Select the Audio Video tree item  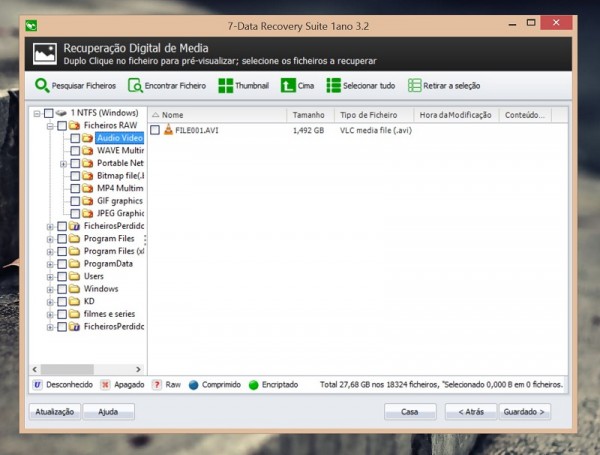click(119, 138)
